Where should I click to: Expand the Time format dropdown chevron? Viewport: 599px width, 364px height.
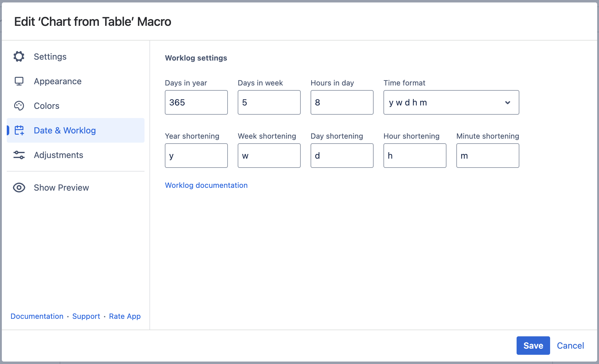pos(508,102)
